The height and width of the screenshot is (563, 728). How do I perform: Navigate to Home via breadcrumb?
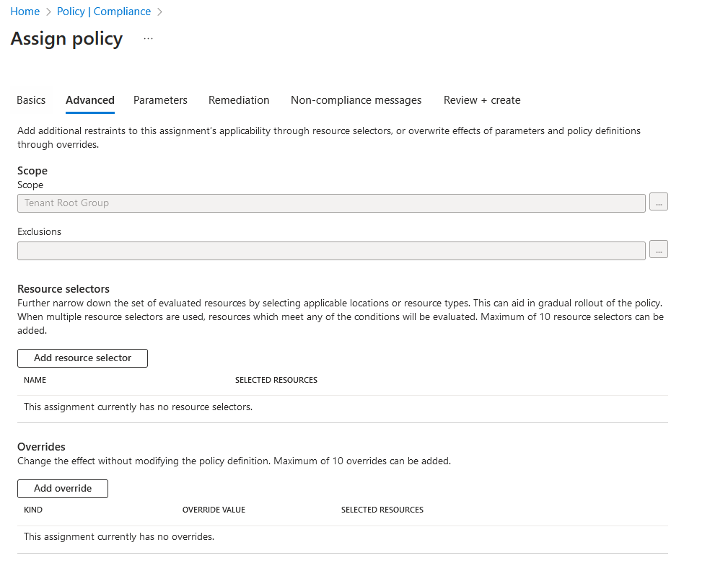pos(25,11)
